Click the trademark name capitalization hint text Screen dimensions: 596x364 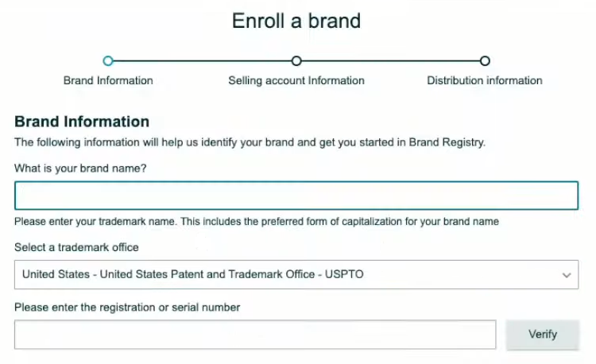pyautogui.click(x=257, y=222)
